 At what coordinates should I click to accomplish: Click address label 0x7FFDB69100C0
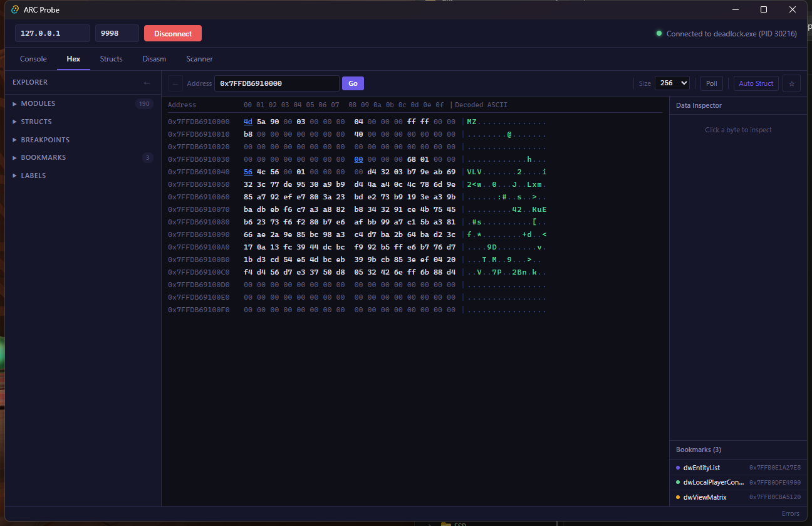click(x=199, y=272)
